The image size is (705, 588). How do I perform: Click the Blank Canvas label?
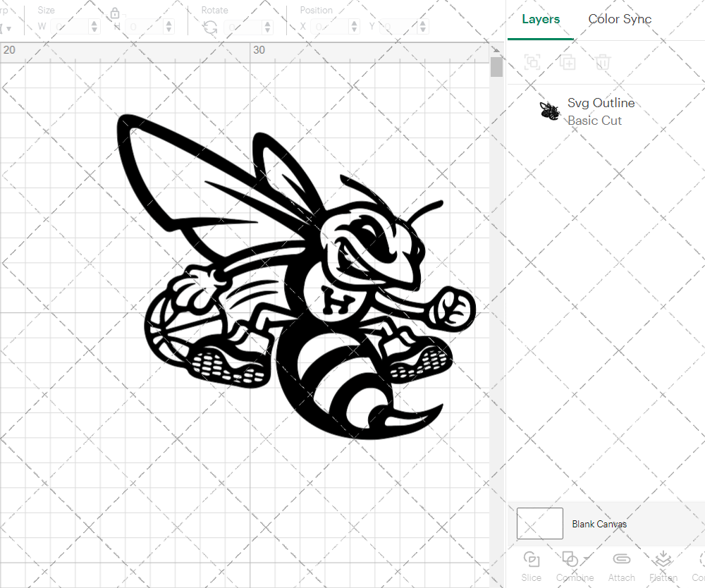click(600, 524)
